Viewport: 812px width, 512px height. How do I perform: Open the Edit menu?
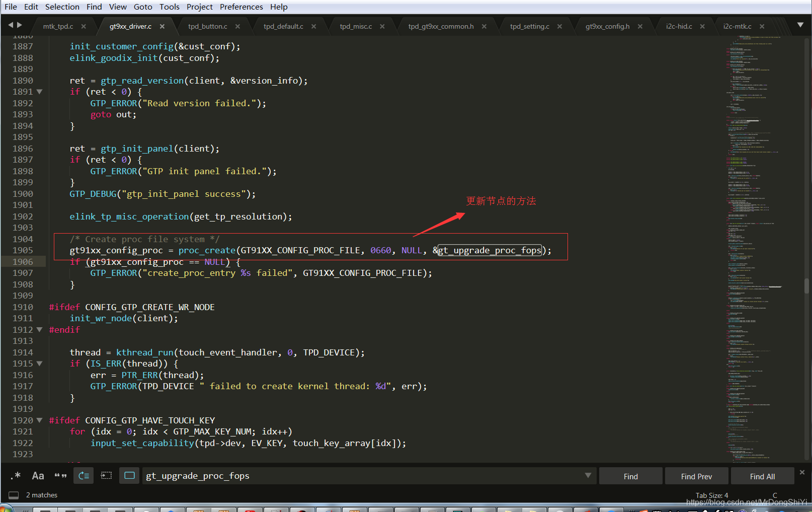(x=31, y=7)
